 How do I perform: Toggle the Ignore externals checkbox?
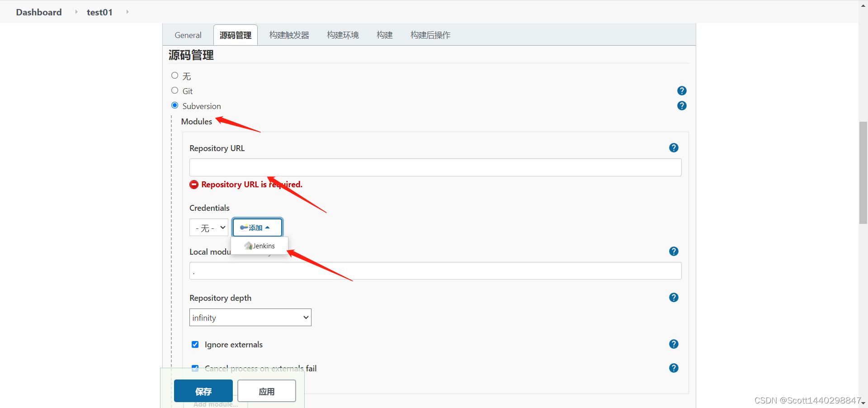[195, 345]
